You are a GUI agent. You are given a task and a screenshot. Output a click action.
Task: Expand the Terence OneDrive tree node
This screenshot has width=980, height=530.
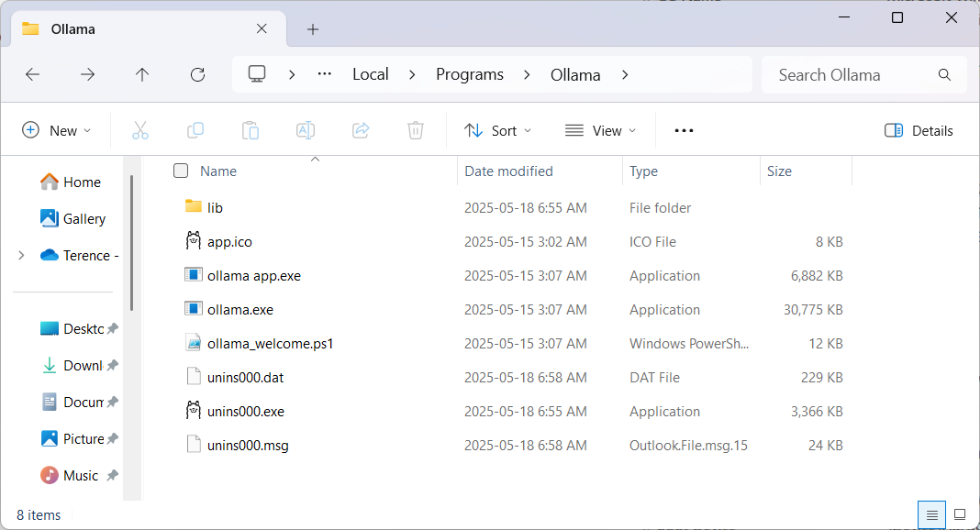click(21, 255)
